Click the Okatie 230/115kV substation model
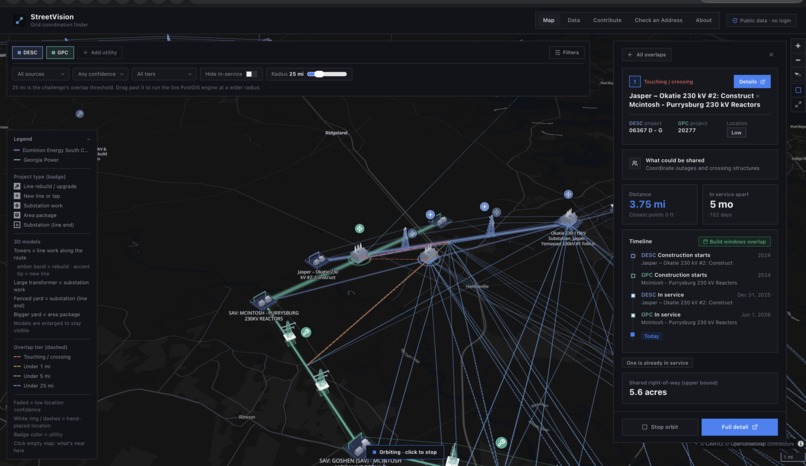Screen dimensions: 806x466 (x=568, y=218)
